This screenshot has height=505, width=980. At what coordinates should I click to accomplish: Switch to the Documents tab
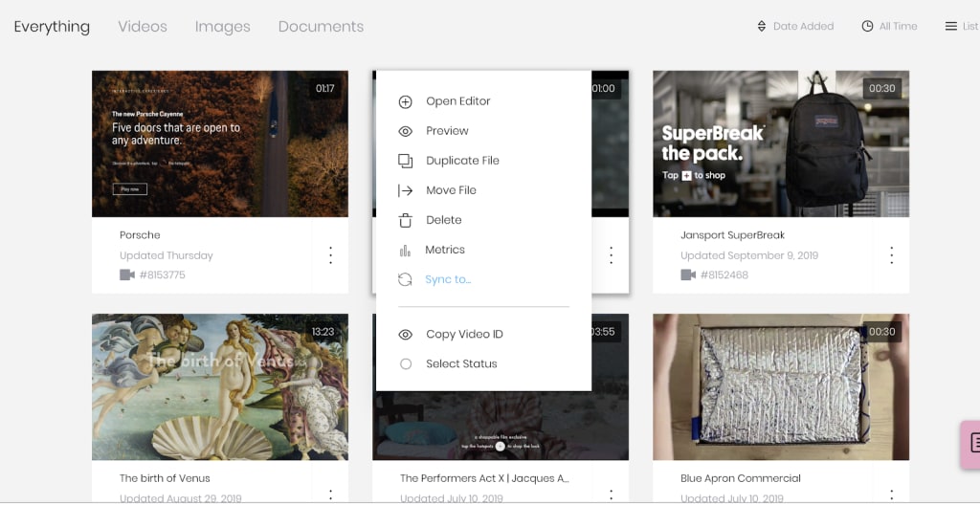321,26
